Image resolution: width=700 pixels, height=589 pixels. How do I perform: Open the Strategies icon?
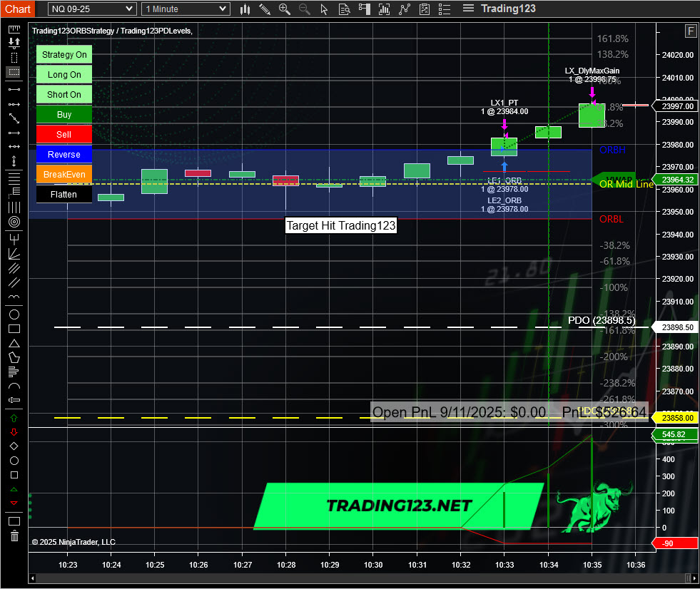point(425,9)
